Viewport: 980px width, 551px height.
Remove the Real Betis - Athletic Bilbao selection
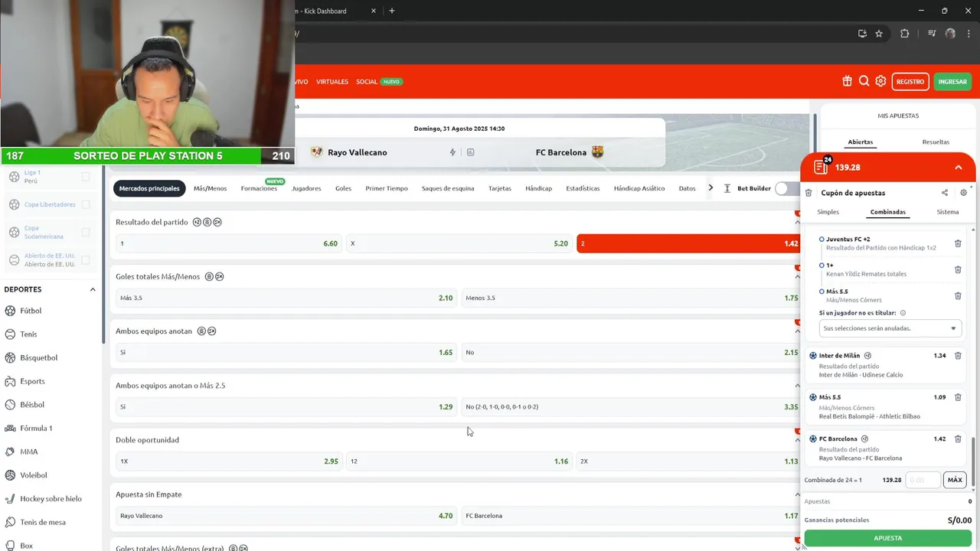[958, 398]
